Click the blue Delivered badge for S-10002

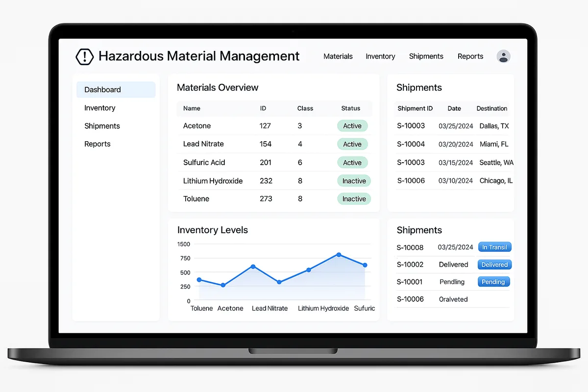[x=494, y=265]
